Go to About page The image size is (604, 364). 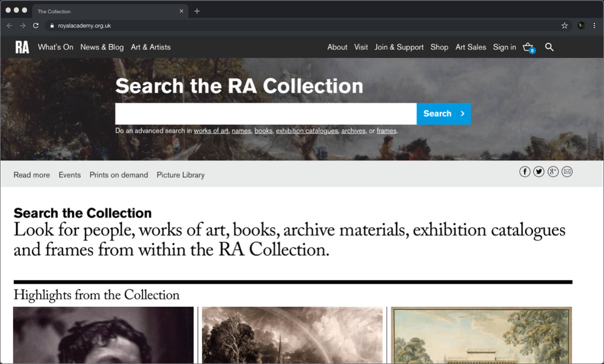coord(337,47)
